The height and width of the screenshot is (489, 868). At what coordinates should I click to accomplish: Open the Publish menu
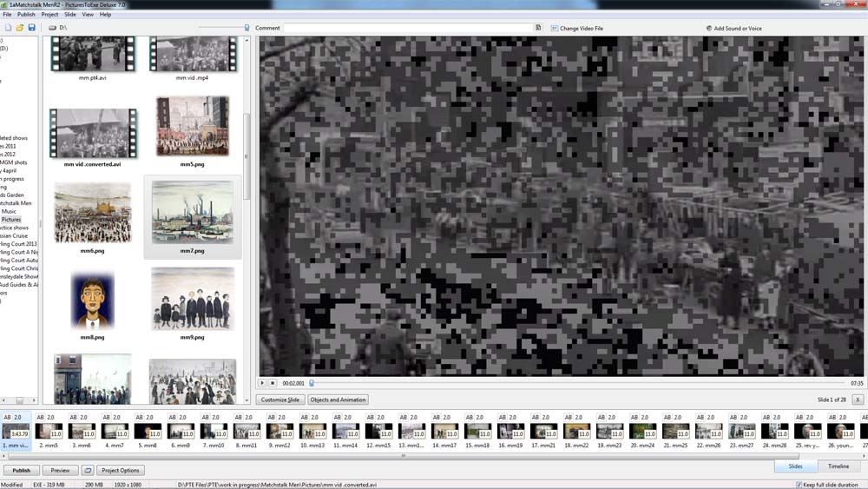[x=26, y=15]
